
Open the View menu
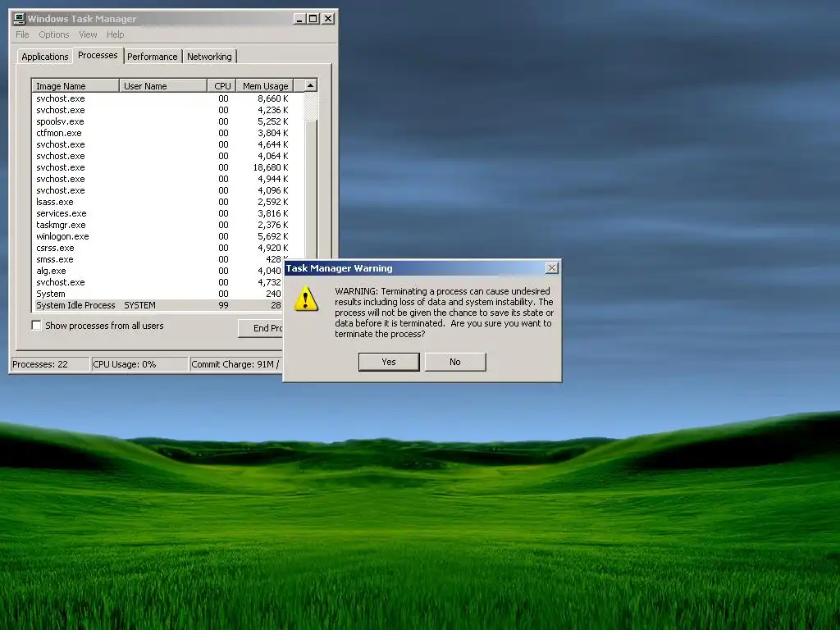point(88,34)
